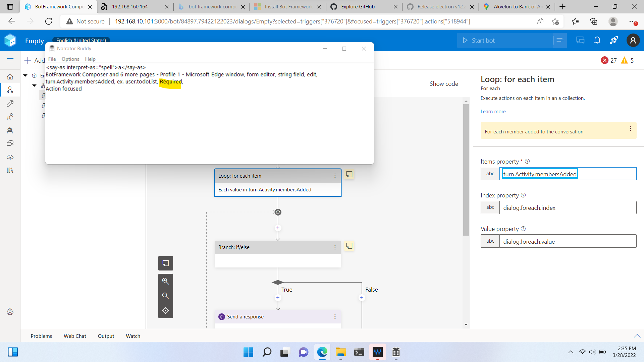Click the Start bot button
The image size is (644, 362).
(x=483, y=41)
